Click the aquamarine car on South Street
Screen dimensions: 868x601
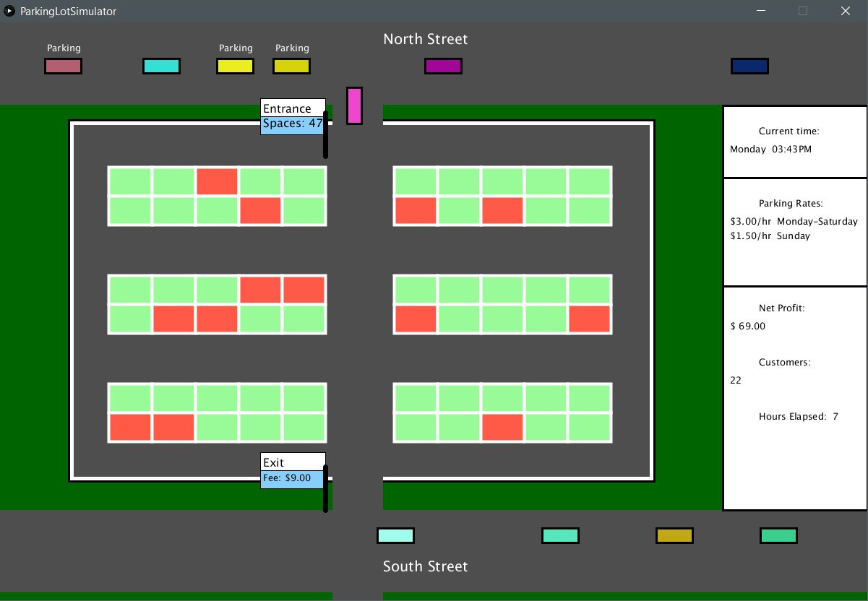[560, 535]
